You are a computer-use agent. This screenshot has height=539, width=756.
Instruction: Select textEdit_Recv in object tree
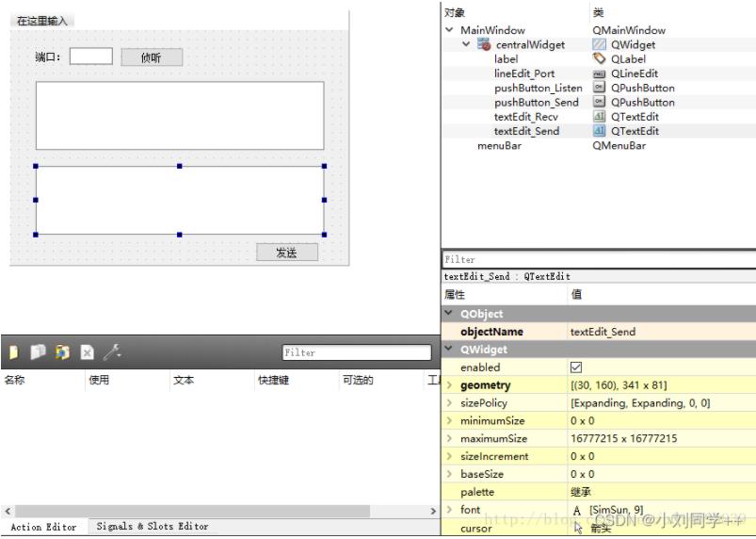click(526, 117)
